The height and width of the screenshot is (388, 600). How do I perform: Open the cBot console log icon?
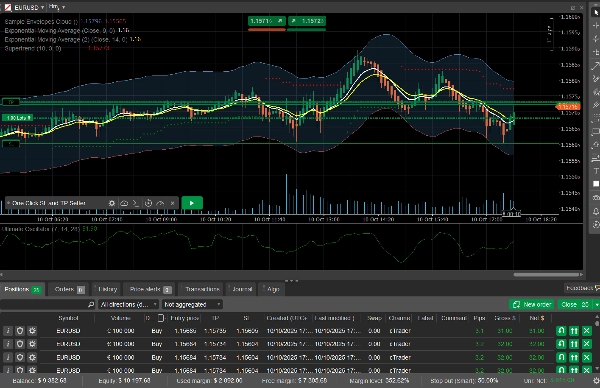[136, 203]
